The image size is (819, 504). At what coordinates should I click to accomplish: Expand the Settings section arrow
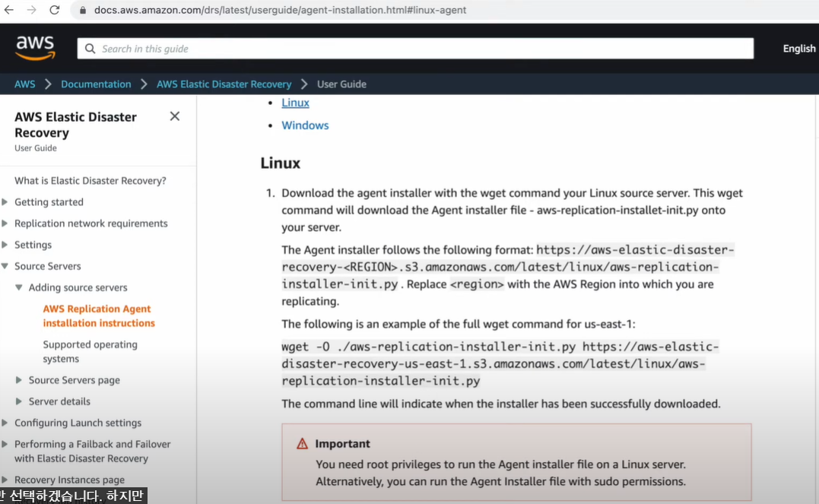[5, 245]
